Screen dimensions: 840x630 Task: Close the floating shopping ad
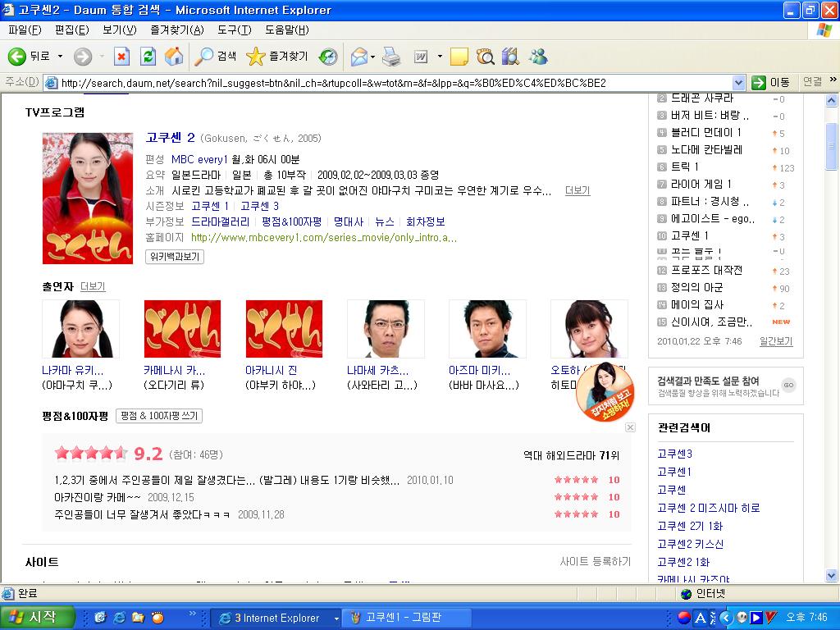630,427
